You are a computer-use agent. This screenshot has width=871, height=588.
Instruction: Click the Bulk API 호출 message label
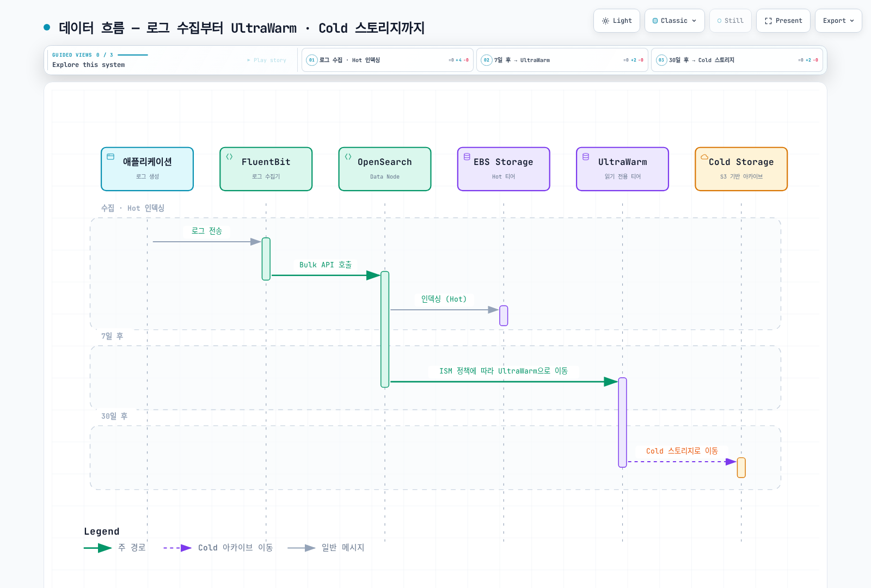pyautogui.click(x=326, y=265)
